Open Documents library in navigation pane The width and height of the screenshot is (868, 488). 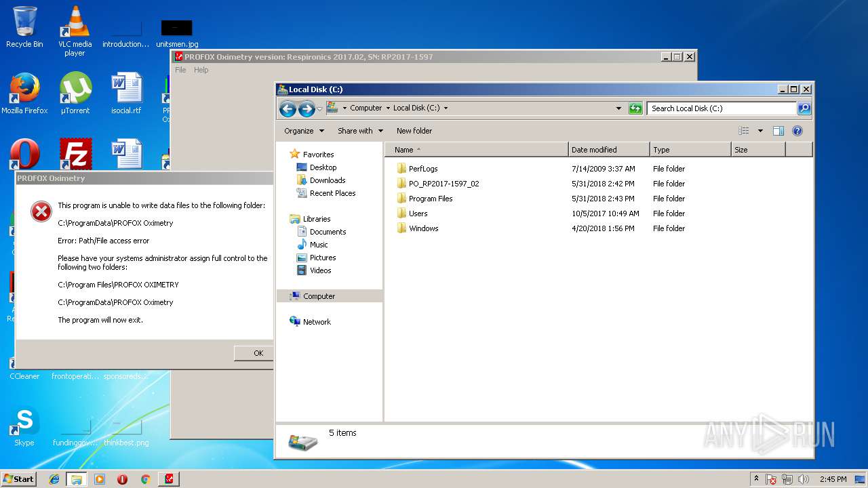328,232
